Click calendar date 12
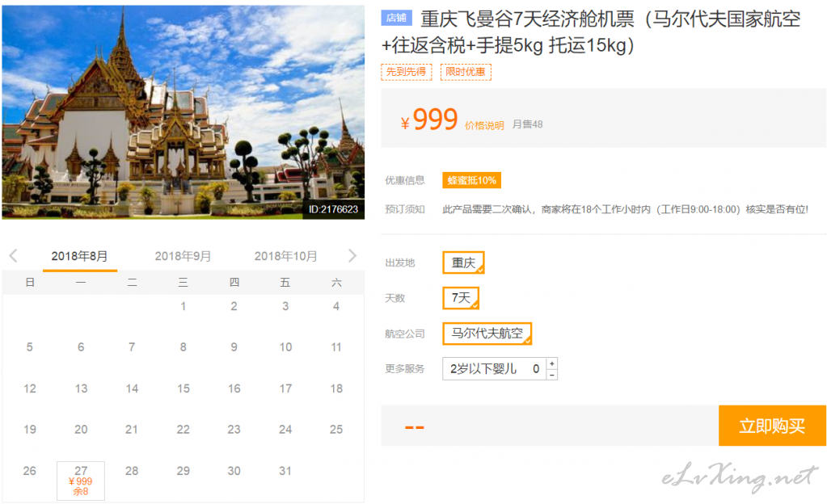The height and width of the screenshot is (504, 827). [x=30, y=388]
